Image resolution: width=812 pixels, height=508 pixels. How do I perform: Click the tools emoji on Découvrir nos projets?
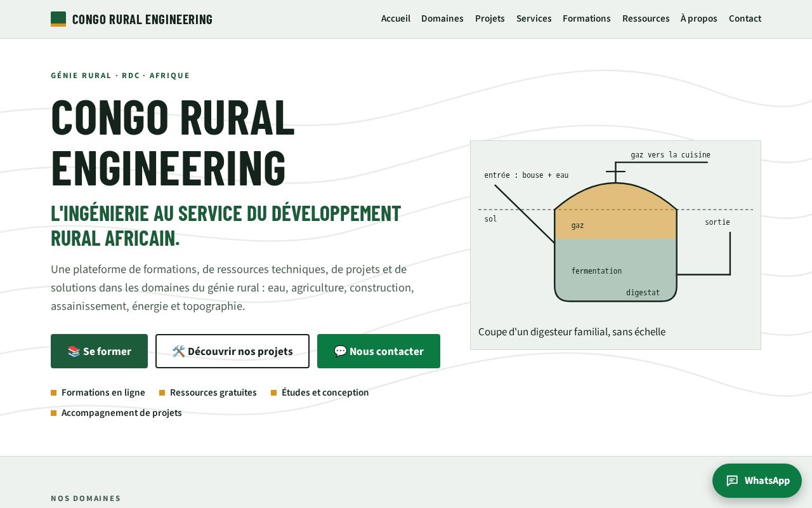click(178, 351)
